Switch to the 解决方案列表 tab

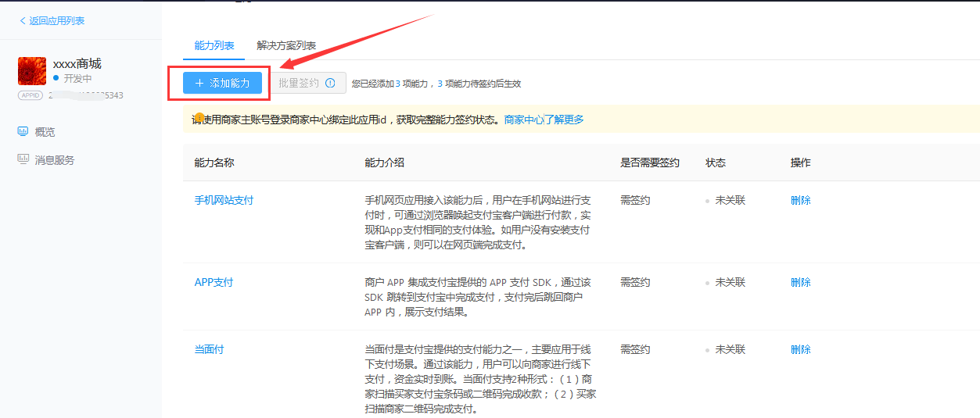[286, 46]
